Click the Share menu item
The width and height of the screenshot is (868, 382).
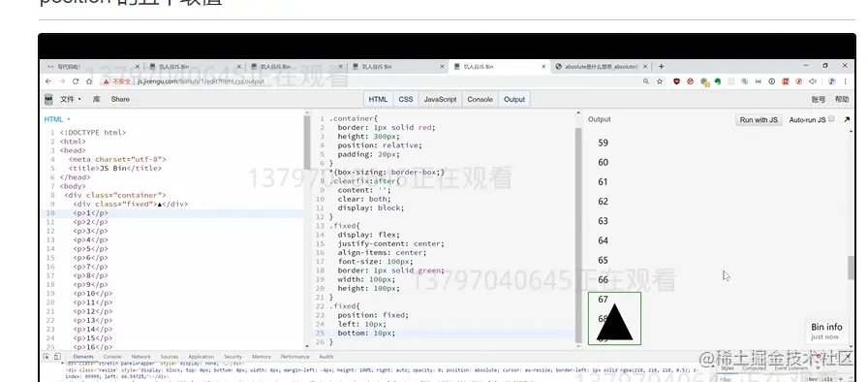click(120, 99)
